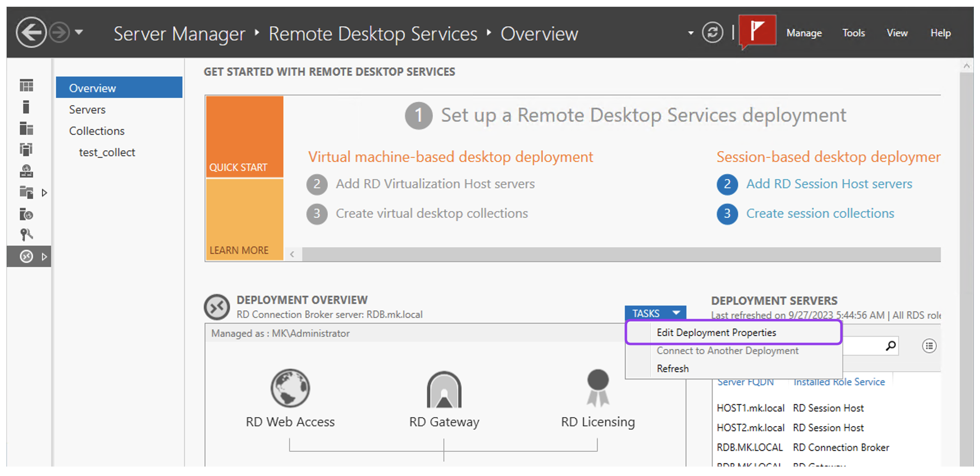Image resolution: width=980 pixels, height=476 pixels.
Task: Click the back navigation arrow
Action: [31, 32]
